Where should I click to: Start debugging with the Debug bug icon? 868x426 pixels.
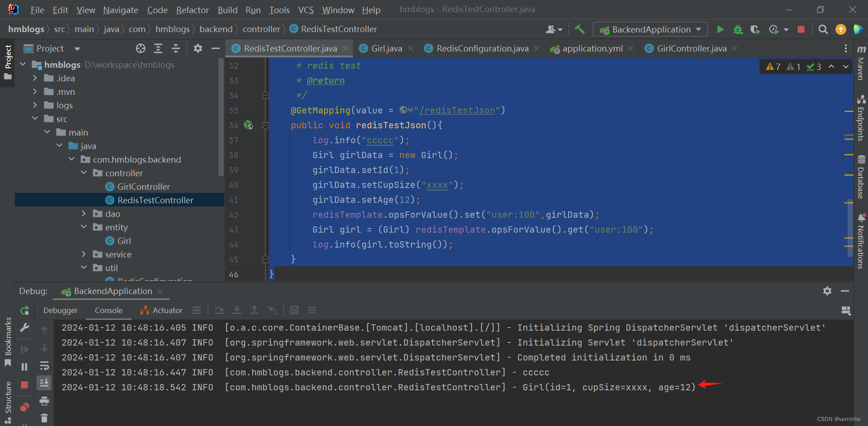click(738, 29)
